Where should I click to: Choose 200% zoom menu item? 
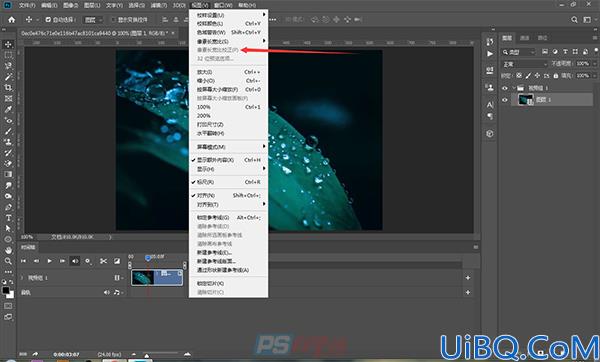tap(228, 116)
